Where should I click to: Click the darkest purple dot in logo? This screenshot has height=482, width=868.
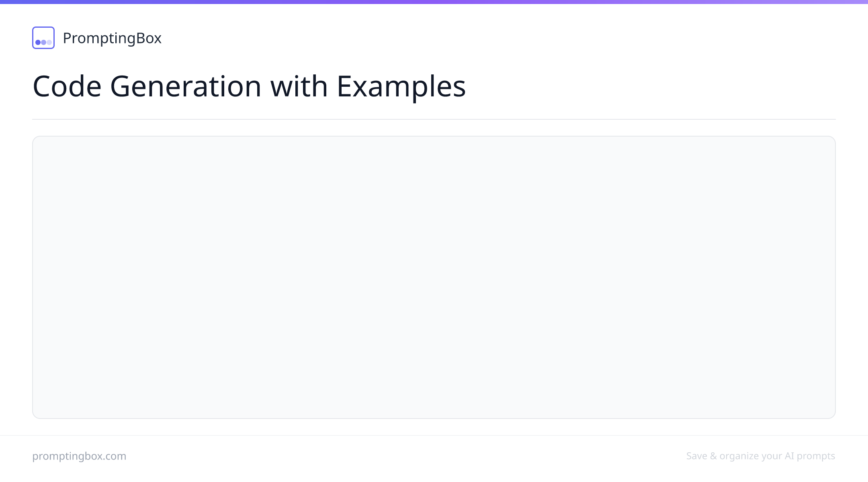click(x=38, y=42)
